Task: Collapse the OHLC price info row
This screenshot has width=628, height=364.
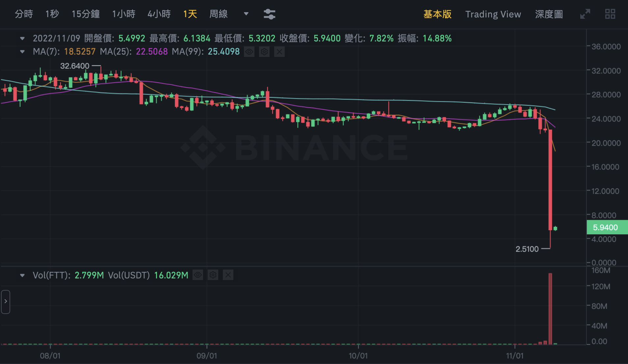Action: pos(22,38)
